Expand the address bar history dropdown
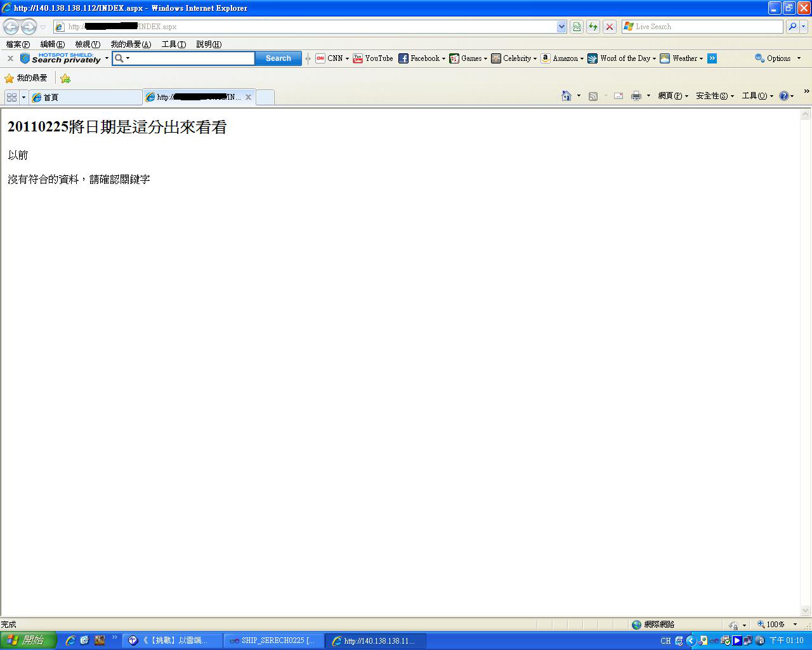The width and height of the screenshot is (812, 650). tap(561, 27)
